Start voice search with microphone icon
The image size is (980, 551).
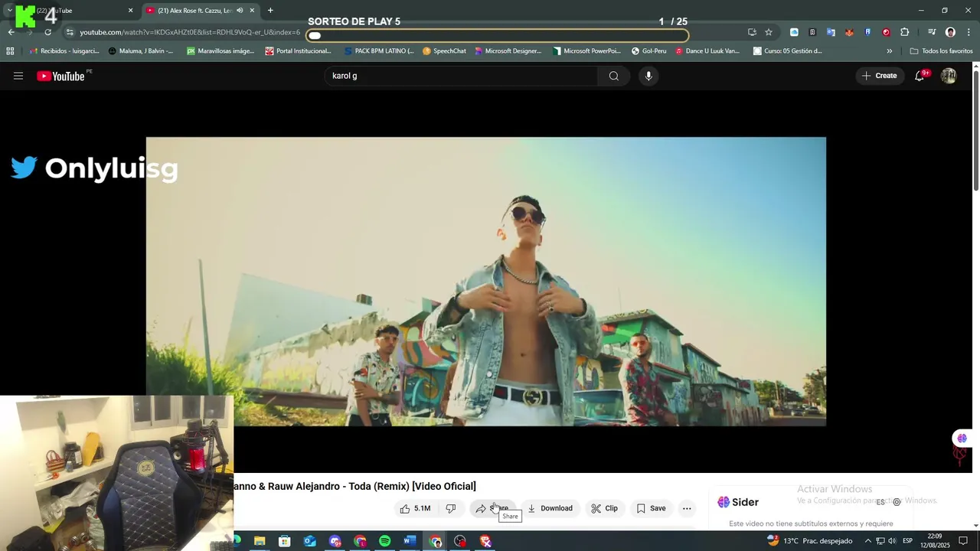pyautogui.click(x=648, y=76)
